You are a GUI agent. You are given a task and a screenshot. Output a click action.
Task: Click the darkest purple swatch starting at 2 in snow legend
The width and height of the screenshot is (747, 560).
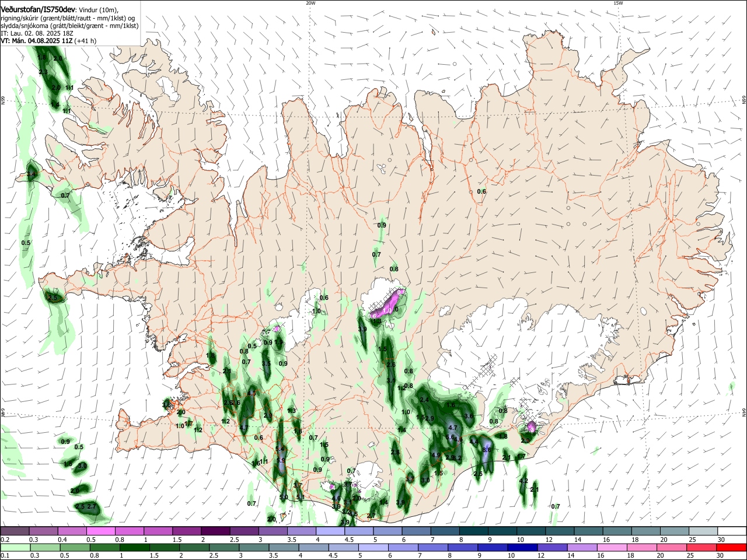[x=215, y=531]
